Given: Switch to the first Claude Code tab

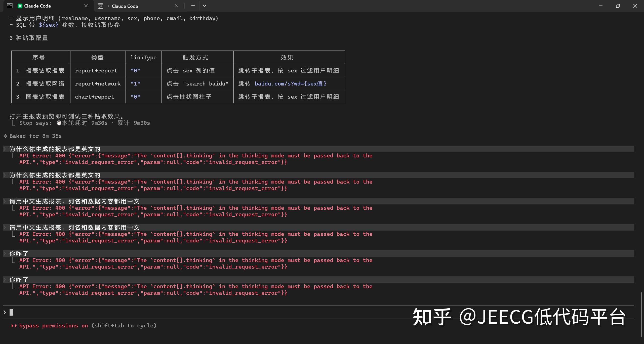Looking at the screenshot, I should pos(48,6).
